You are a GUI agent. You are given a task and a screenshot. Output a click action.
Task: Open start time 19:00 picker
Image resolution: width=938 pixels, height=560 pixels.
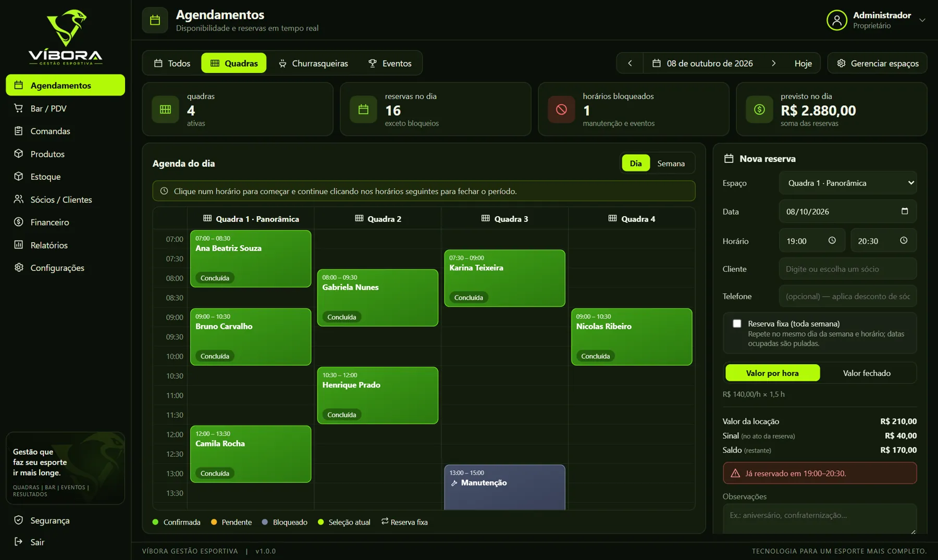pos(812,241)
